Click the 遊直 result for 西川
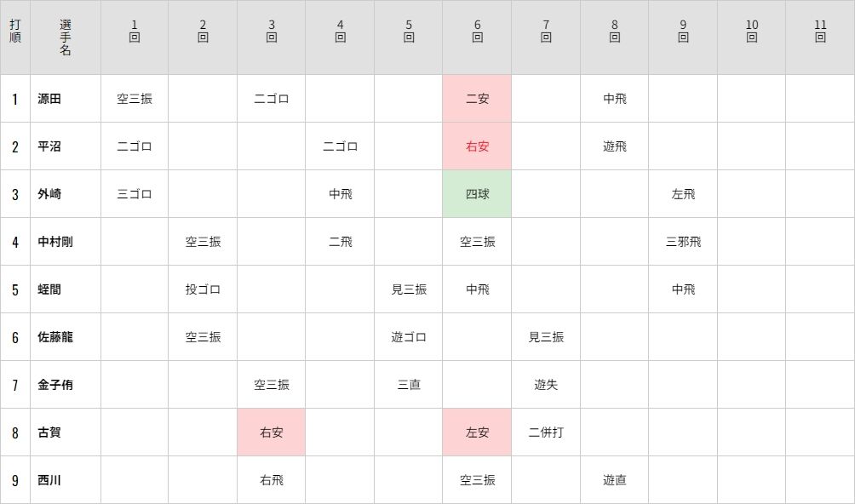The image size is (855, 504). pos(615,480)
